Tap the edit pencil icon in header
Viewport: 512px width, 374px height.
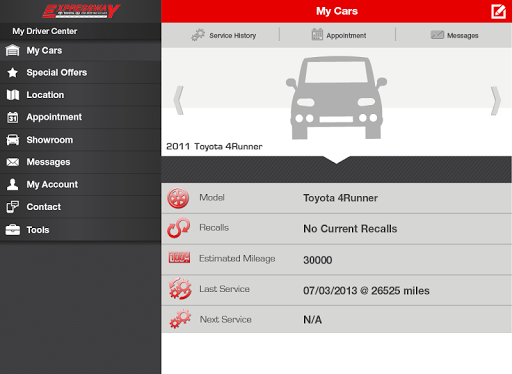point(498,11)
